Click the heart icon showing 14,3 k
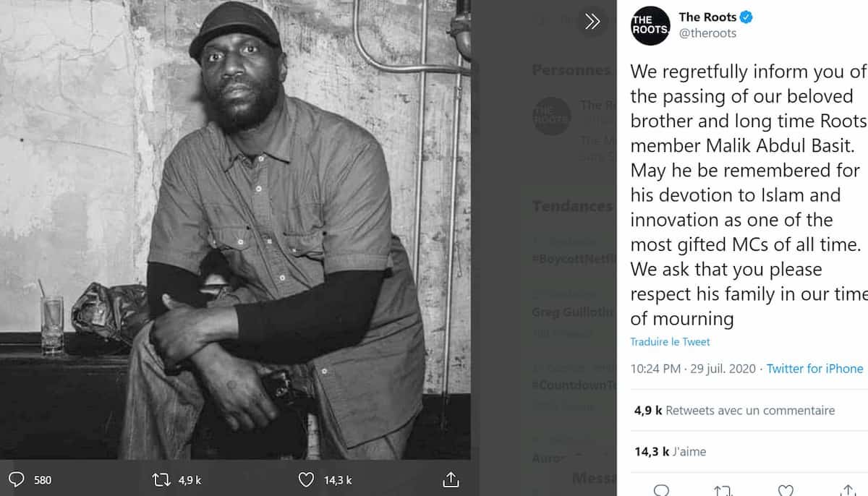The image size is (868, 496). click(307, 479)
